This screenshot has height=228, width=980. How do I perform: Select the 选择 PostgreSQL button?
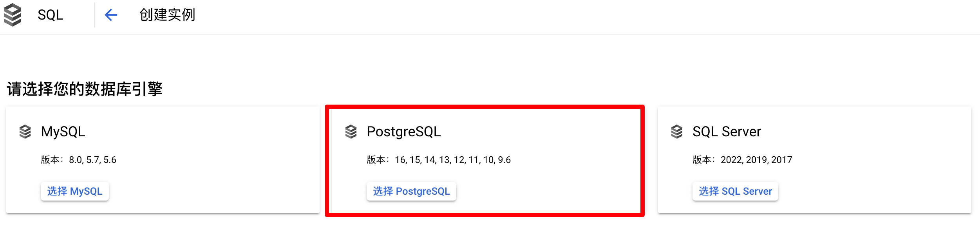[x=411, y=191]
